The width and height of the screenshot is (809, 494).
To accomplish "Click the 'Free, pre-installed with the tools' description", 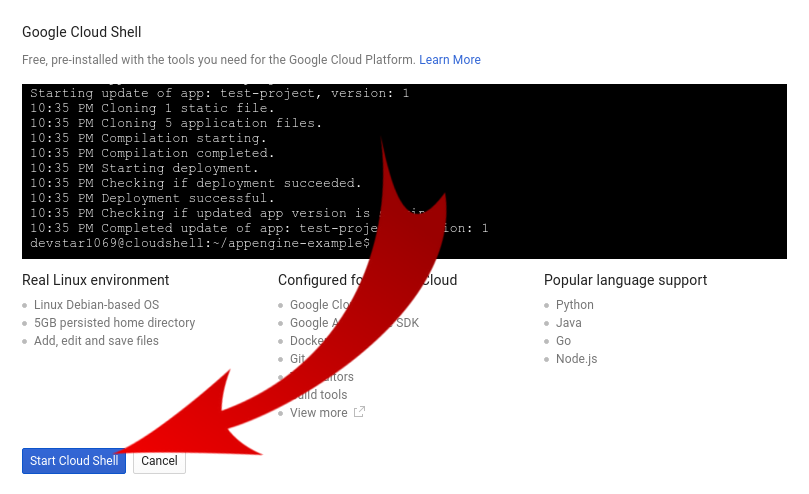I will click(219, 60).
